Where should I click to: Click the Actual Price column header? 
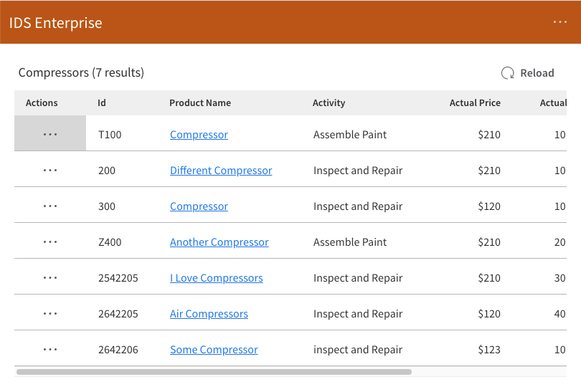475,103
